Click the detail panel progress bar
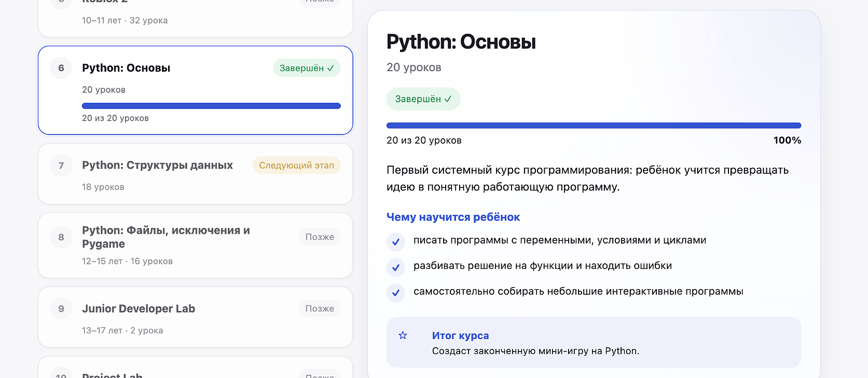 click(594, 126)
